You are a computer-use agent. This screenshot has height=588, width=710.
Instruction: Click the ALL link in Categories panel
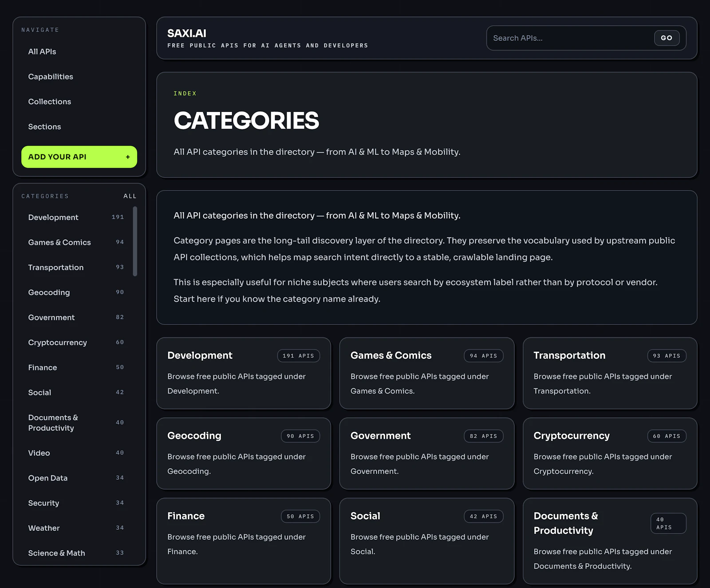(x=130, y=196)
